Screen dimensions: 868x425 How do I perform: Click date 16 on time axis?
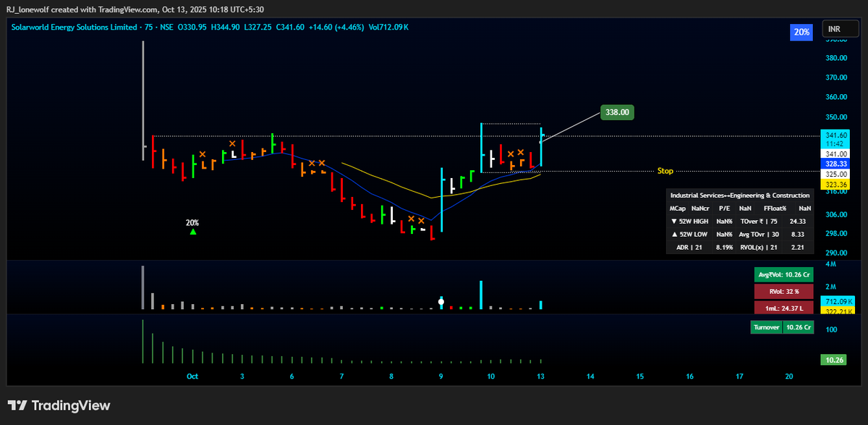coord(689,376)
